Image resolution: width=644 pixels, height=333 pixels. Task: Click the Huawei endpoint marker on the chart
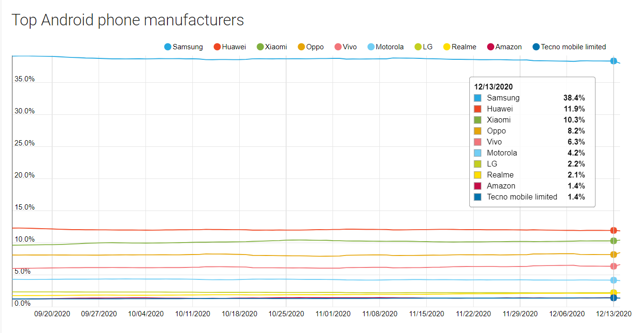tap(613, 231)
